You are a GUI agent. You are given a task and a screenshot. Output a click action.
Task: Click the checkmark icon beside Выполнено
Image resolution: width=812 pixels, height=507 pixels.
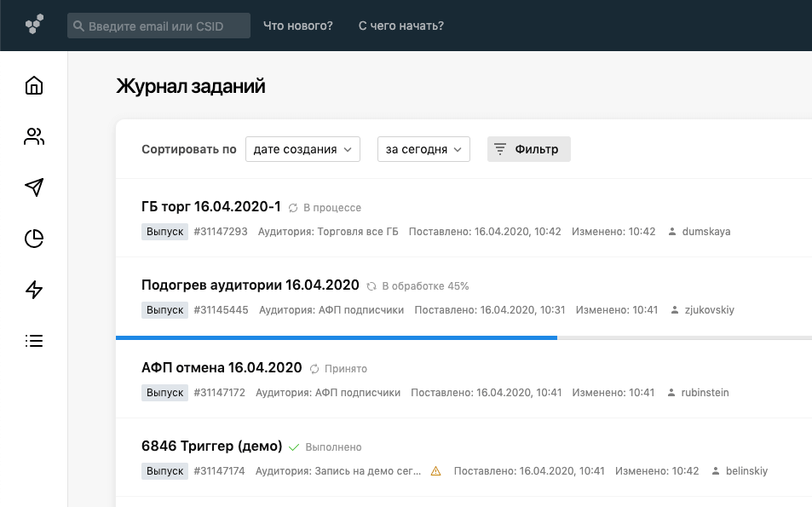click(x=293, y=447)
